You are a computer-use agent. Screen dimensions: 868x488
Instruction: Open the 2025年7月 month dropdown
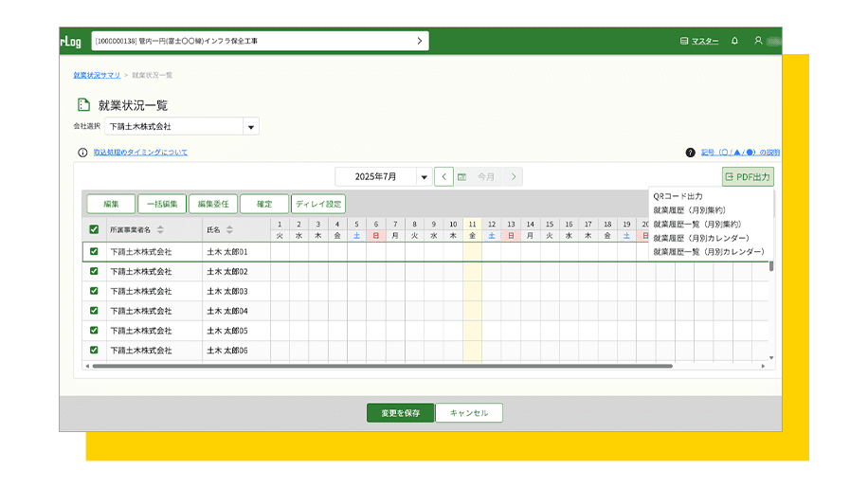[422, 177]
